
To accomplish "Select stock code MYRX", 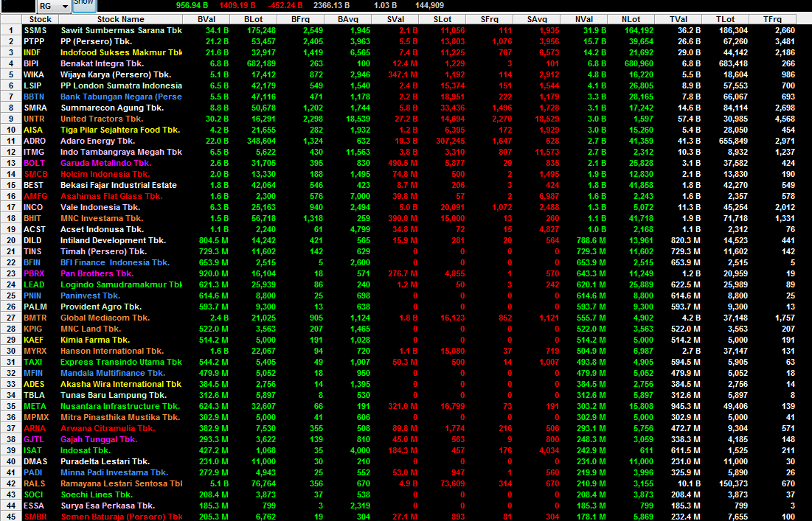I will 35,351.
